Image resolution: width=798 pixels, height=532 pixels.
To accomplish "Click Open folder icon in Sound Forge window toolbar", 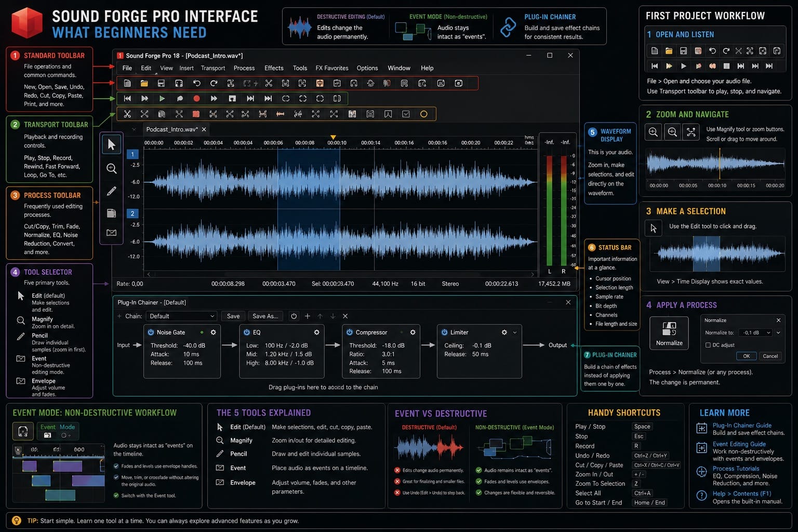I will pos(144,83).
